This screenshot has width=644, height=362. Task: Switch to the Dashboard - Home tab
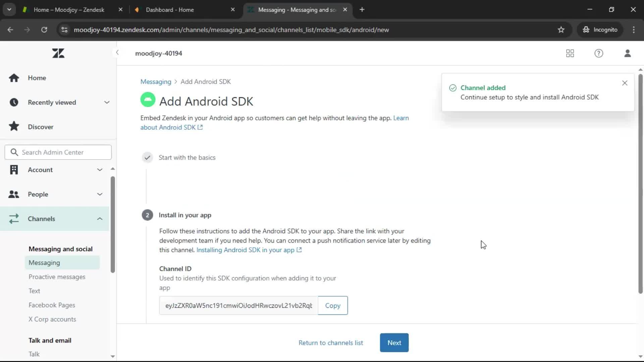(170, 10)
